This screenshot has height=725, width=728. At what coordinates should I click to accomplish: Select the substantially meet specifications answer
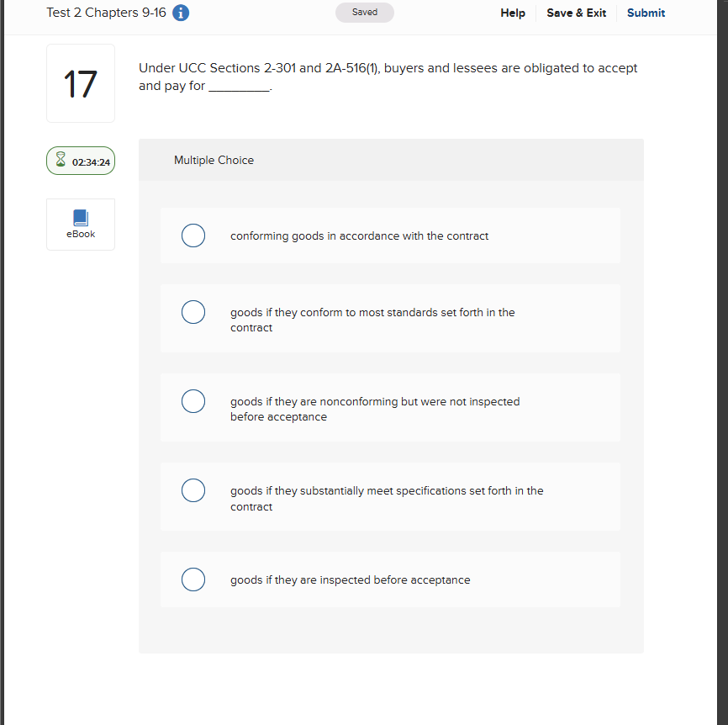193,490
